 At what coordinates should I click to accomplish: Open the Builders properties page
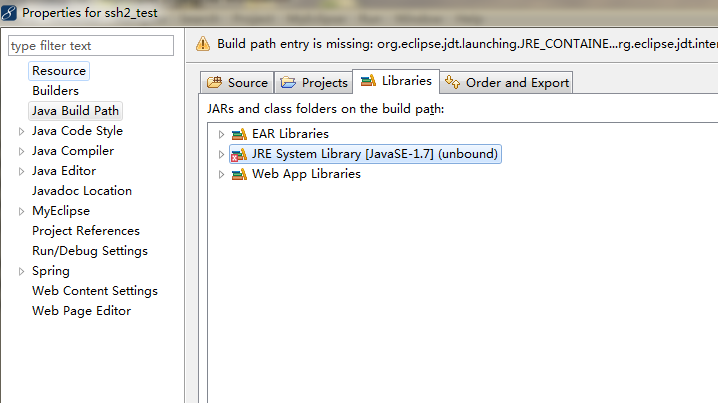point(55,91)
